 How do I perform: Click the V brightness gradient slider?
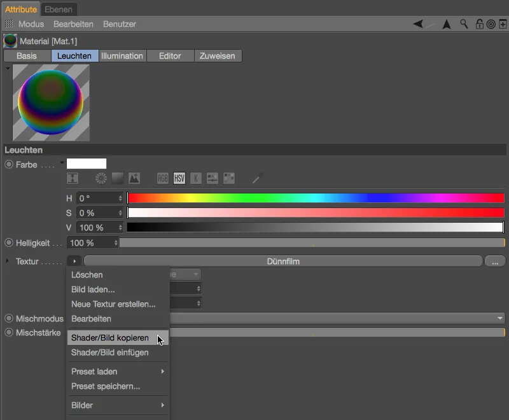tap(316, 228)
